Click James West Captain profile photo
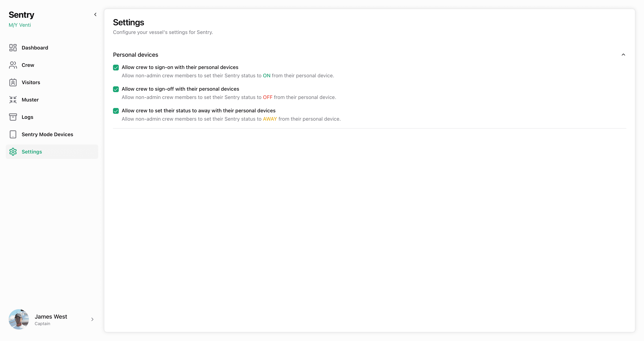The width and height of the screenshot is (644, 341). [x=19, y=319]
